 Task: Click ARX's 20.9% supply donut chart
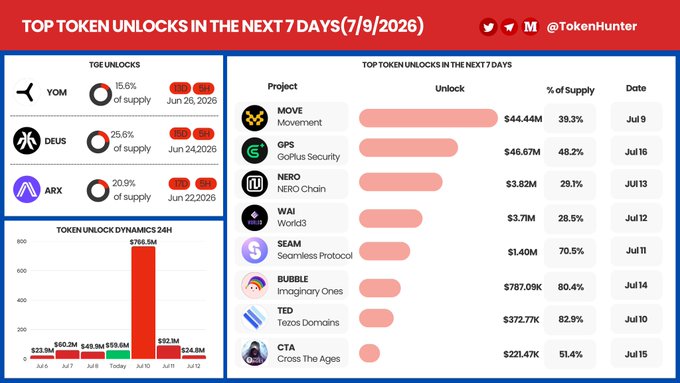[x=98, y=190]
